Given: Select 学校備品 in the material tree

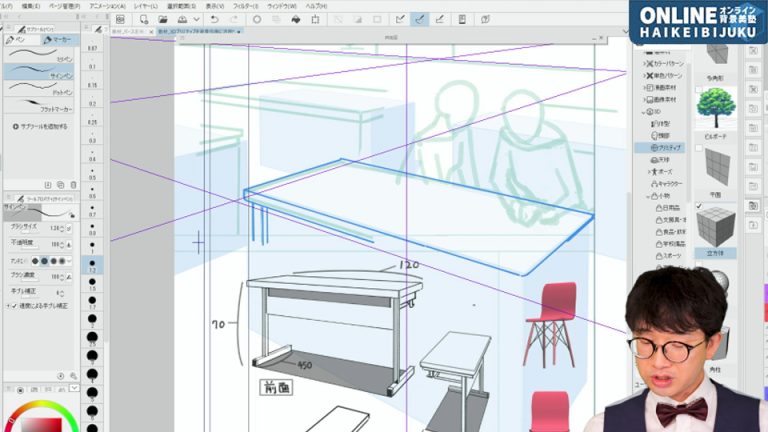Looking at the screenshot, I should click(x=671, y=244).
